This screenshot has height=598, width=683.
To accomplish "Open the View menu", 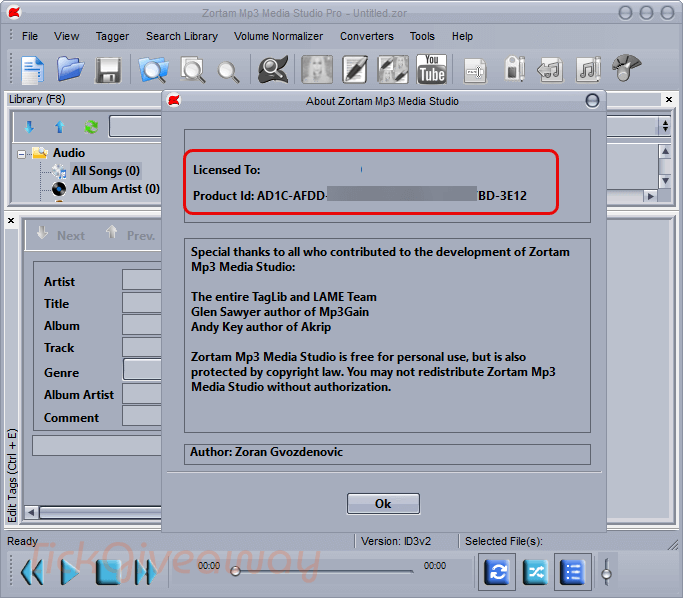I will [x=66, y=36].
